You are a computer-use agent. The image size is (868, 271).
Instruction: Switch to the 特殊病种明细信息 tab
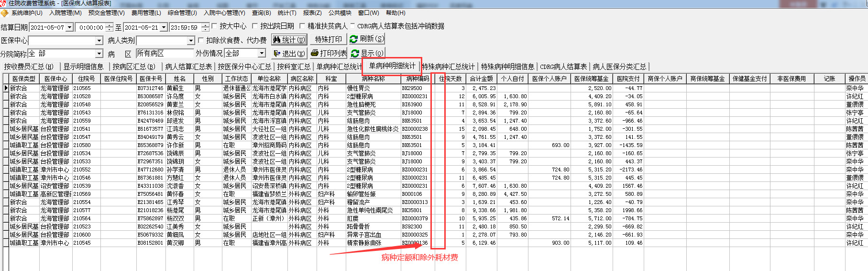click(507, 67)
